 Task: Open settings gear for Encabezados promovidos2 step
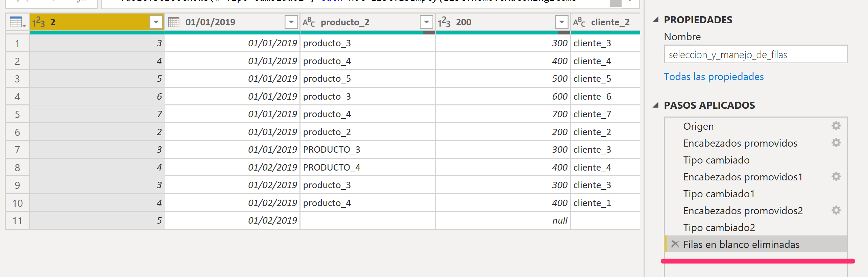836,210
